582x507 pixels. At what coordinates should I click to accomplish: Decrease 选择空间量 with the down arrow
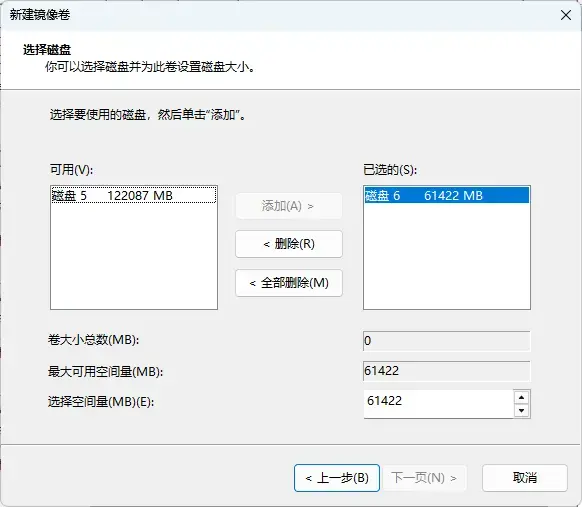click(x=521, y=410)
